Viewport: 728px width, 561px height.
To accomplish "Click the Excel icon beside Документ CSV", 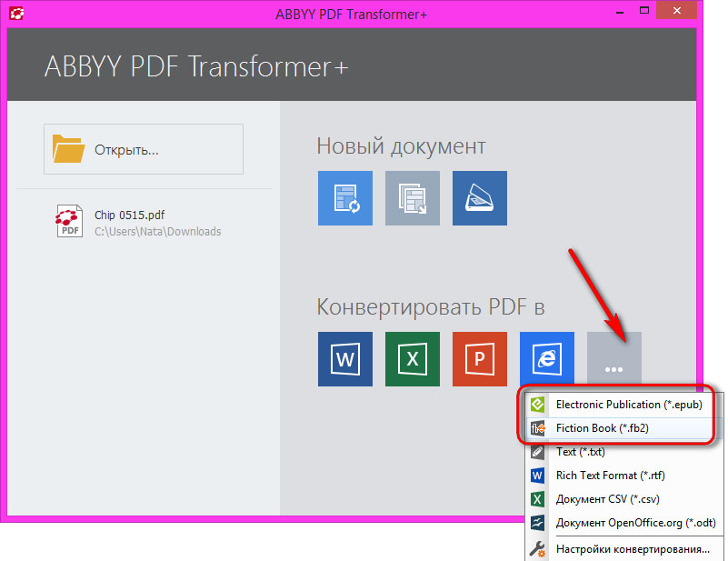I will (x=538, y=499).
